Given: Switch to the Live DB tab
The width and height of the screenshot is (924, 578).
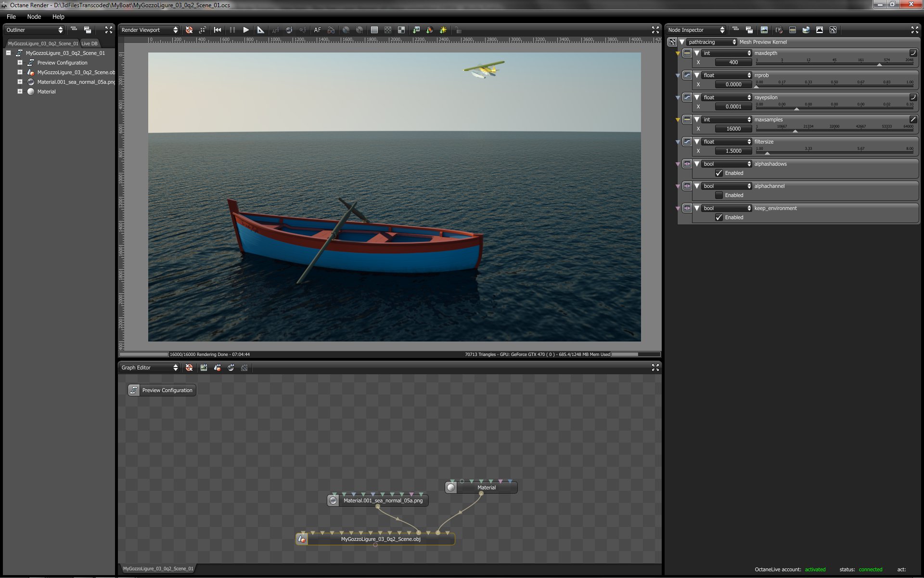Looking at the screenshot, I should click(x=90, y=43).
